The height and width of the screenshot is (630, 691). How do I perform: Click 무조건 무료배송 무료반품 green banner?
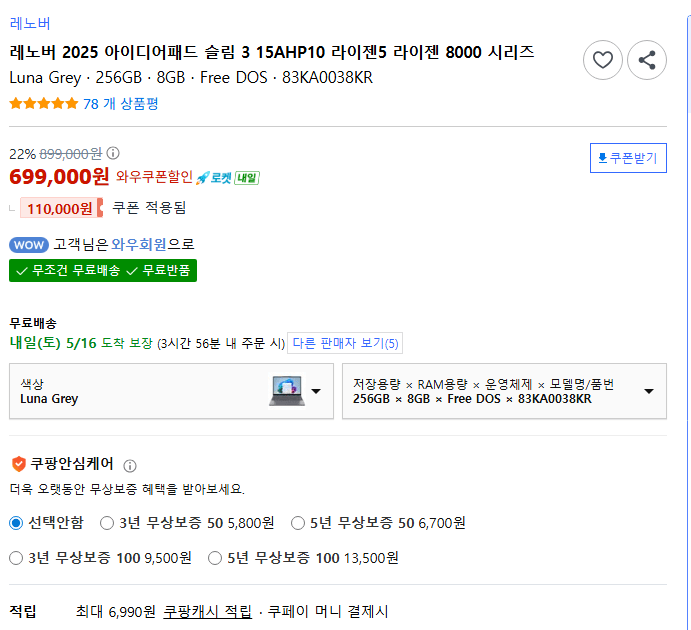[x=103, y=271]
